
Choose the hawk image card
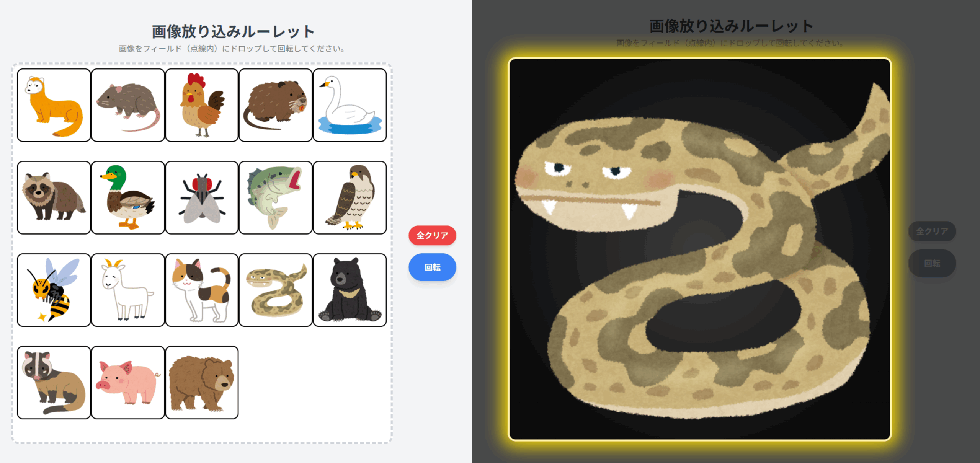click(x=350, y=197)
